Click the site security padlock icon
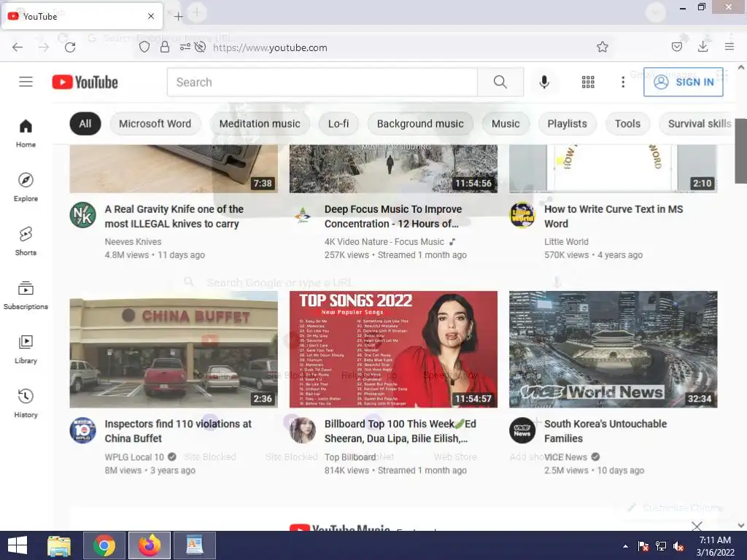The width and height of the screenshot is (747, 560). coord(165,47)
